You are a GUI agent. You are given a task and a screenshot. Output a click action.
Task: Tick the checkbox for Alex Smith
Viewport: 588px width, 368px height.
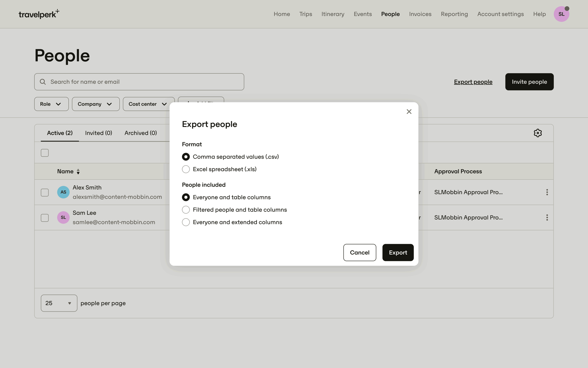(x=45, y=193)
